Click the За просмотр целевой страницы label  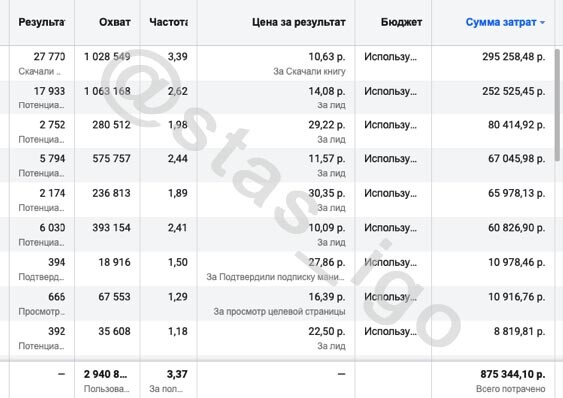(279, 311)
